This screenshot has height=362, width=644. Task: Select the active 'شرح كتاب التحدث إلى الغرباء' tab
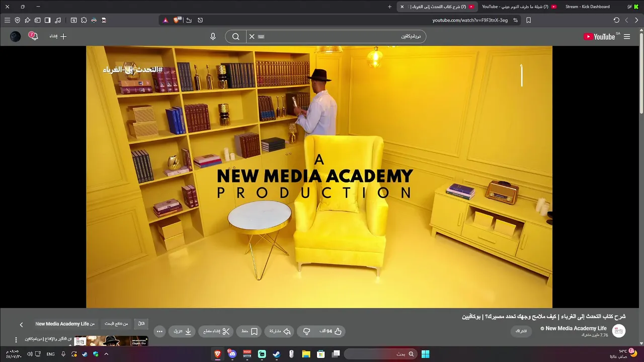coord(437,7)
